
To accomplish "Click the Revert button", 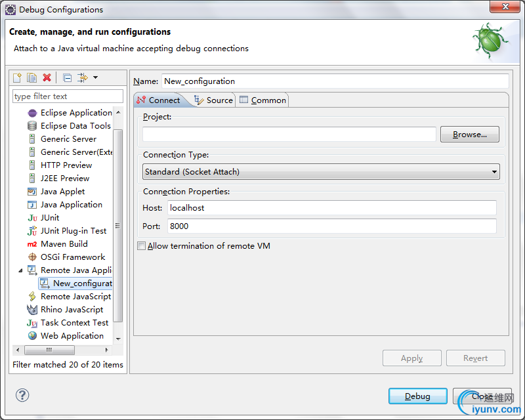I will point(475,358).
